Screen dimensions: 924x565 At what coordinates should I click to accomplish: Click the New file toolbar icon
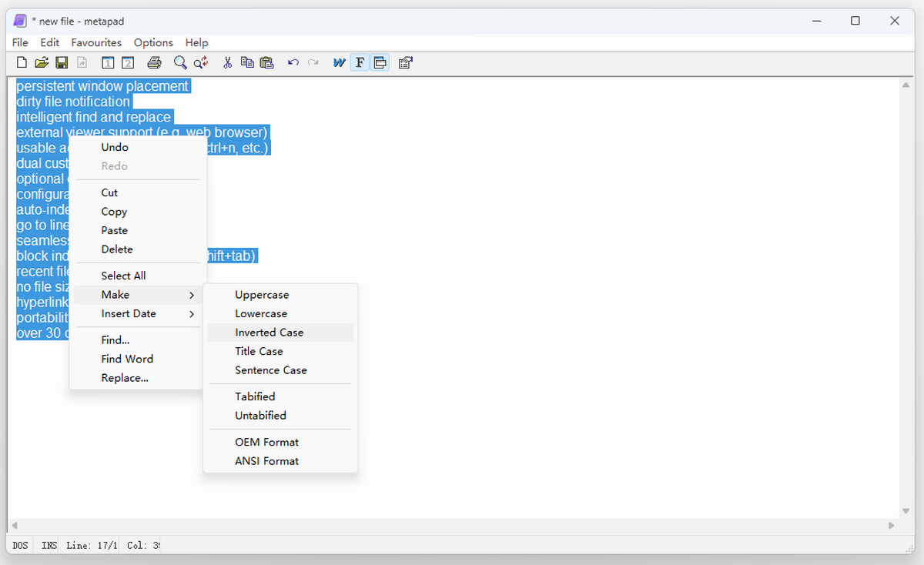pos(22,63)
